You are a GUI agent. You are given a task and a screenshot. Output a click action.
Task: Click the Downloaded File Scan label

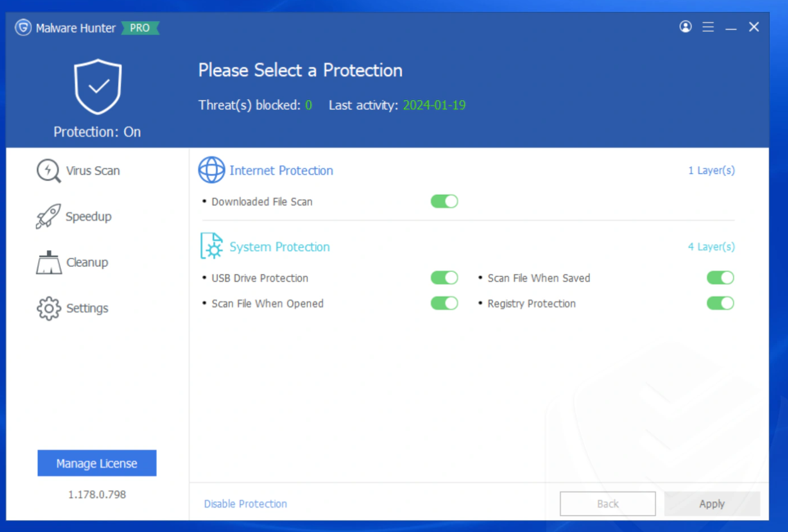click(x=262, y=202)
